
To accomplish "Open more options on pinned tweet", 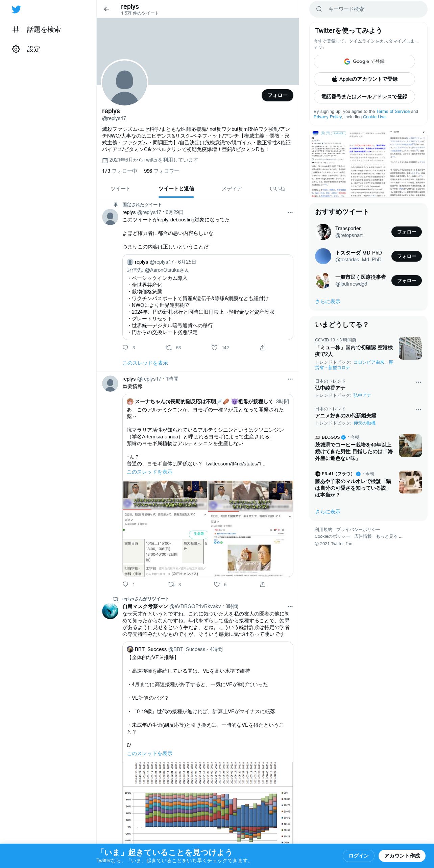I will (290, 212).
